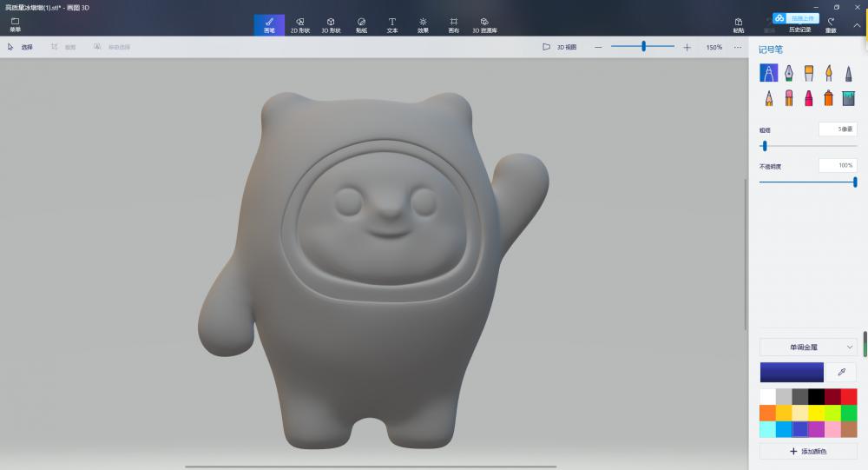Open the three-dot more options menu
Image resolution: width=868 pixels, height=470 pixels.
737,47
